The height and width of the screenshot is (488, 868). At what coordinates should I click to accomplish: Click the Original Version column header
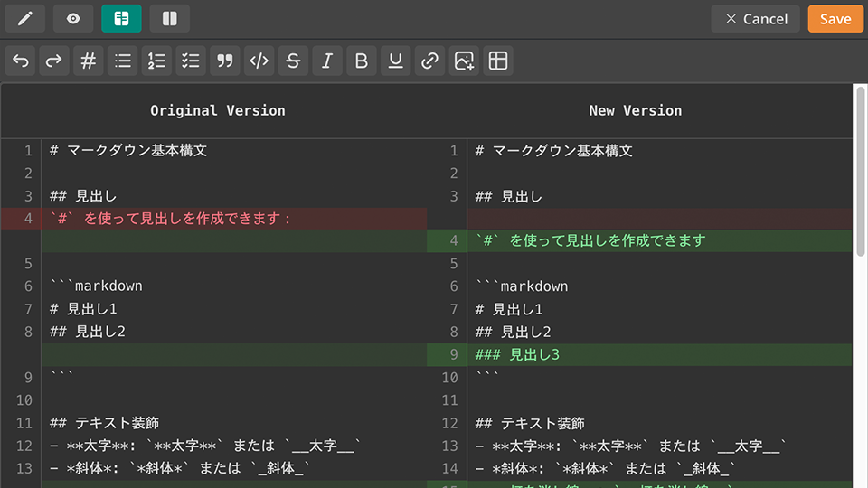[218, 110]
